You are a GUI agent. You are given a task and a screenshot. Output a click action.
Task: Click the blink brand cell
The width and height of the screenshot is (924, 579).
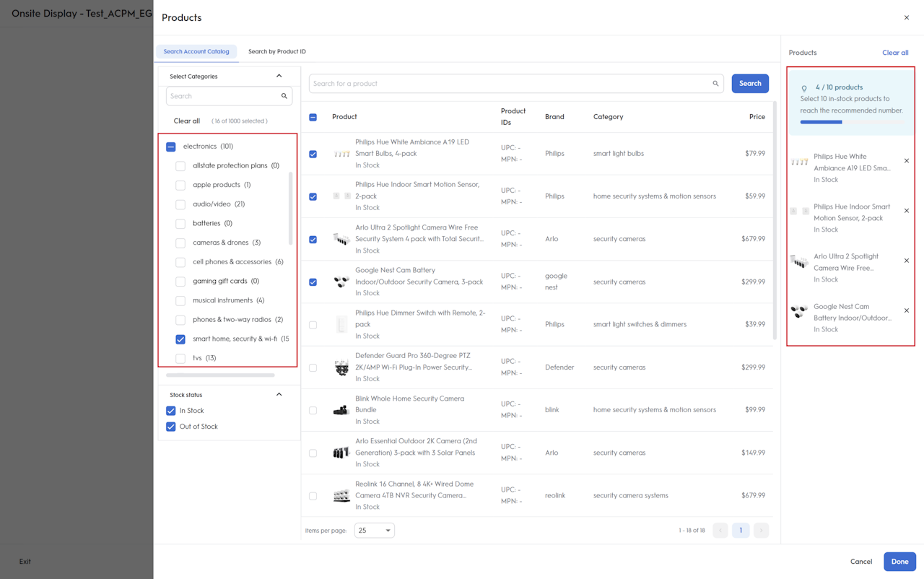[x=552, y=410]
